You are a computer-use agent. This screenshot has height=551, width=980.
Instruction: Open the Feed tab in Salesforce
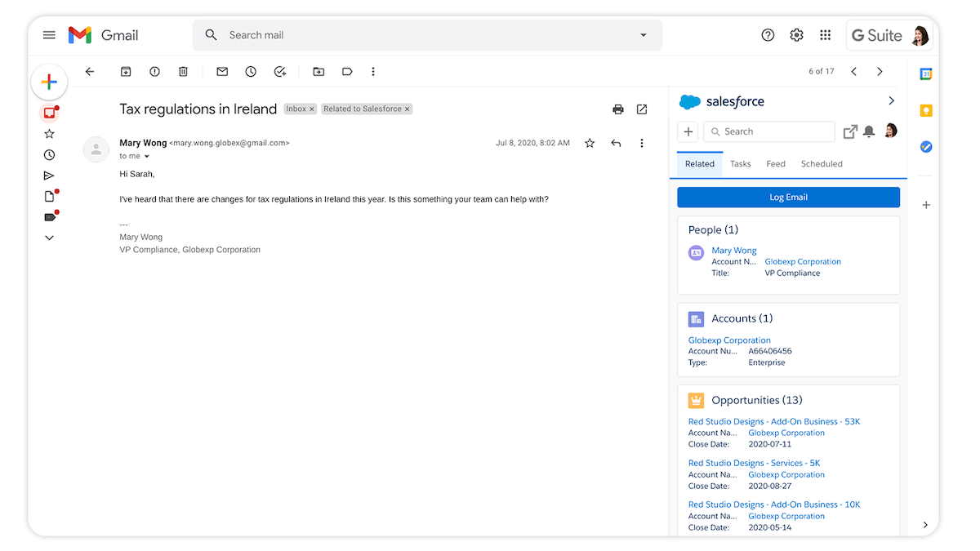click(x=776, y=164)
